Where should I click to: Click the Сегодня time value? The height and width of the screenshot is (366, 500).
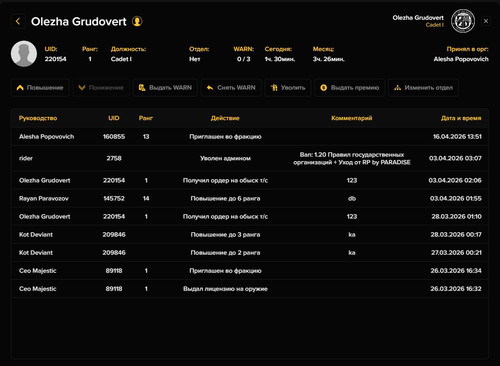(x=280, y=59)
